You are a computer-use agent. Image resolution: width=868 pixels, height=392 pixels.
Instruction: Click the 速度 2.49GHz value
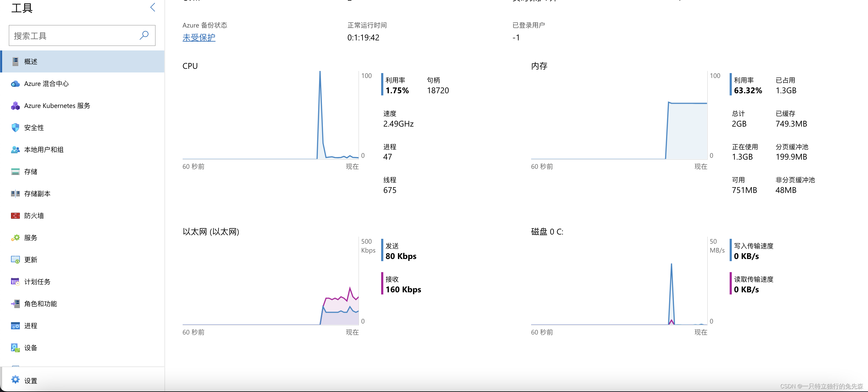coord(398,124)
